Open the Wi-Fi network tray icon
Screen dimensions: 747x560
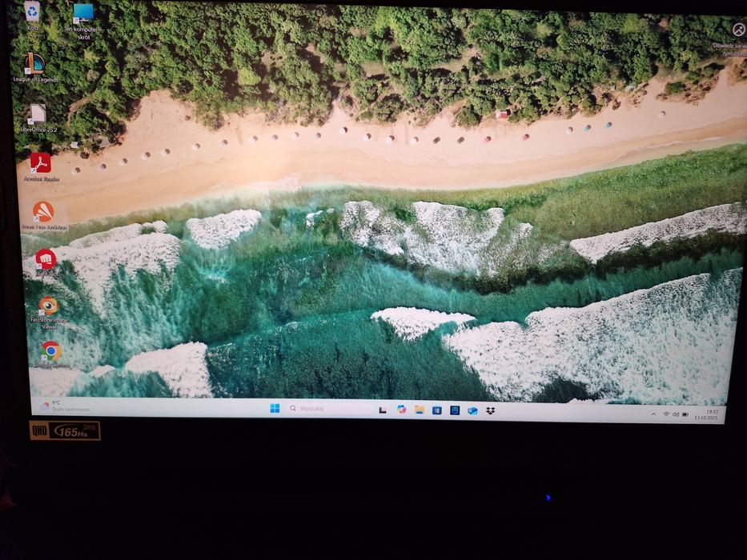[666, 414]
